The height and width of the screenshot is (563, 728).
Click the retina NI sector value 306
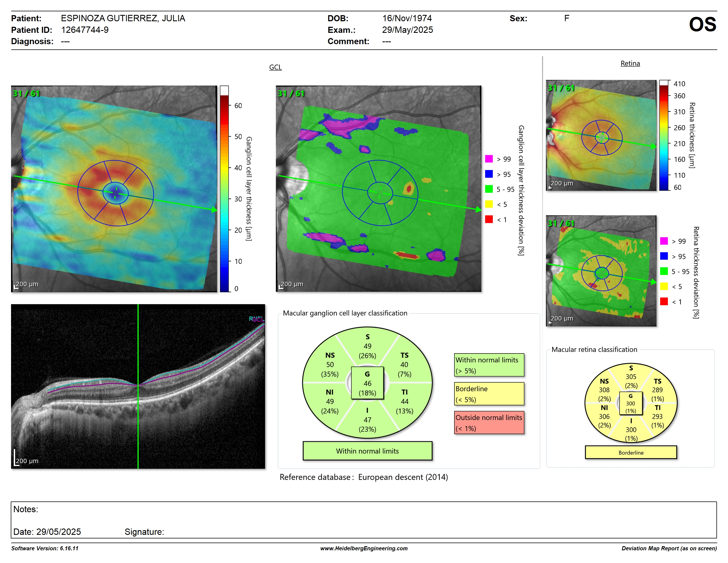[x=604, y=416]
